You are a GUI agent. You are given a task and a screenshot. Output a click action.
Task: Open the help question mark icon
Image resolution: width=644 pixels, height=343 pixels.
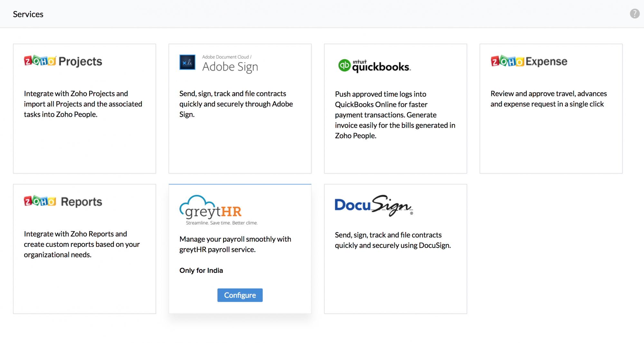(x=635, y=14)
